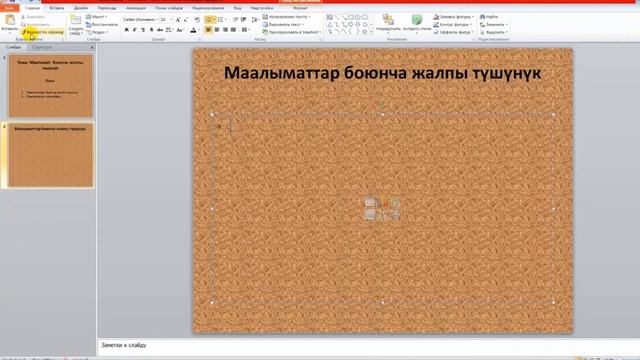The image size is (640, 360).
Task: Decrease font size with shrink font icon
Action: [186, 20]
